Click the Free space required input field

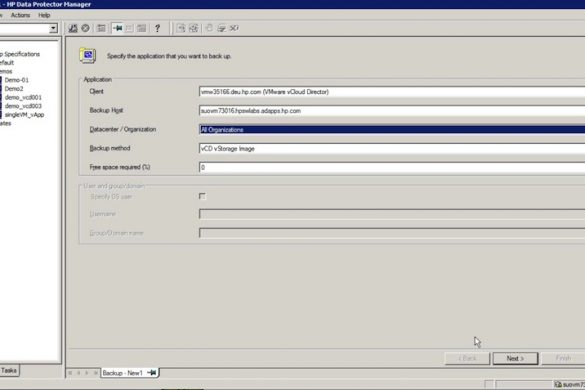pyautogui.click(x=392, y=168)
